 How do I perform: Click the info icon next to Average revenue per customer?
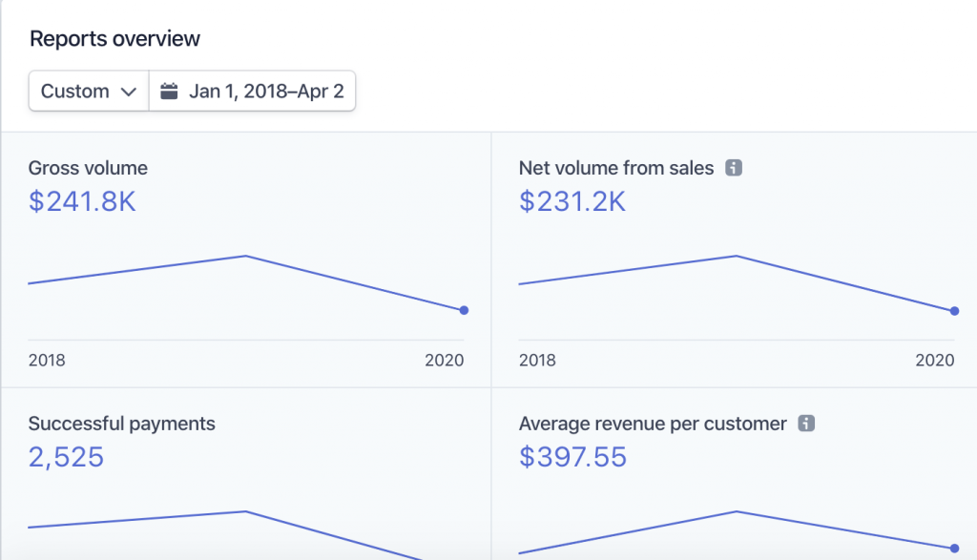pyautogui.click(x=806, y=424)
